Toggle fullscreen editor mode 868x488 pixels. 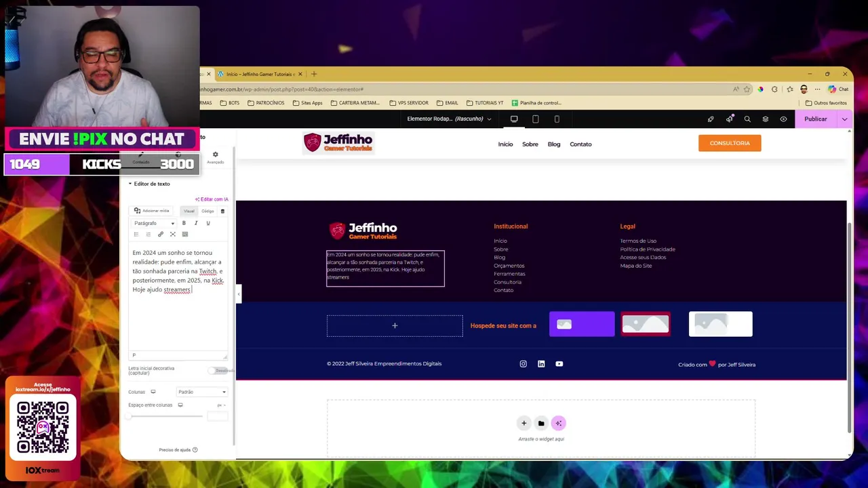click(x=173, y=235)
